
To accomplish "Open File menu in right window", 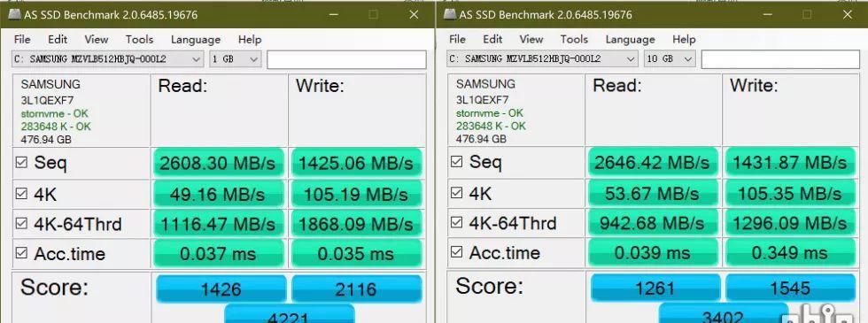I will point(457,39).
